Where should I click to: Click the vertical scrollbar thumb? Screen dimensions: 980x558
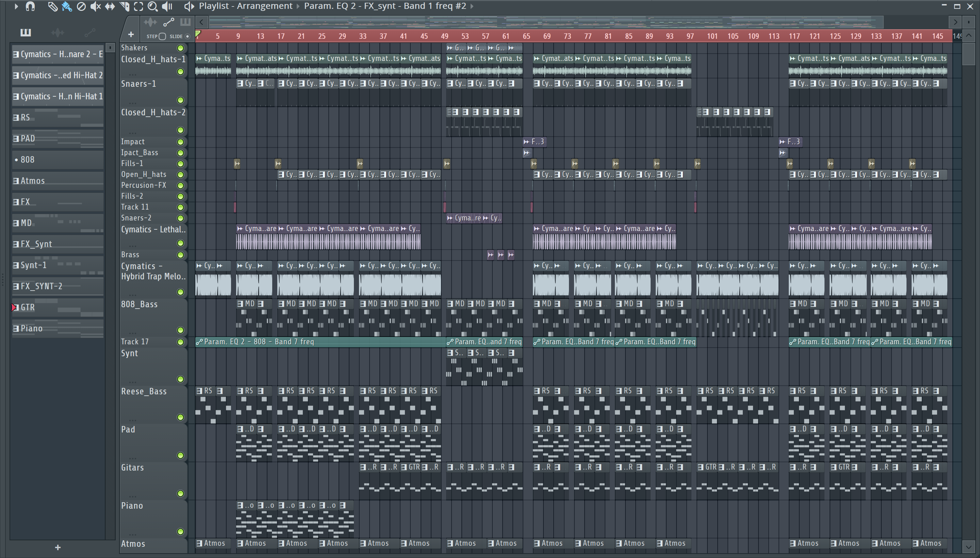969,54
